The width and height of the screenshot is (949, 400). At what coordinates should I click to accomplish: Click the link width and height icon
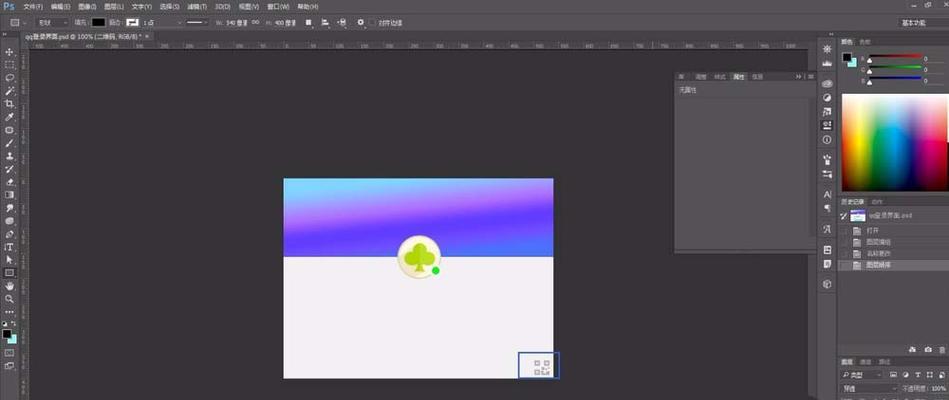[255, 22]
